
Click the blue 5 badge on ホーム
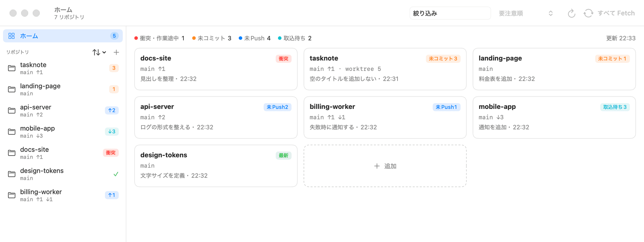114,36
